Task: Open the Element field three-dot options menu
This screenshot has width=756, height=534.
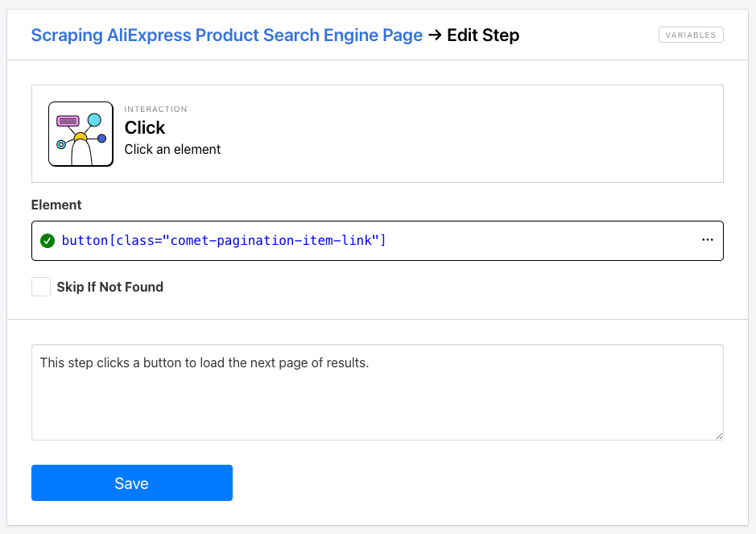Action: point(708,240)
